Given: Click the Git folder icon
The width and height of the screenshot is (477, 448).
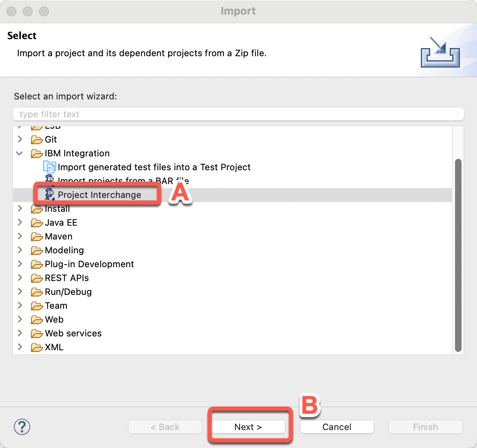Looking at the screenshot, I should pyautogui.click(x=37, y=140).
